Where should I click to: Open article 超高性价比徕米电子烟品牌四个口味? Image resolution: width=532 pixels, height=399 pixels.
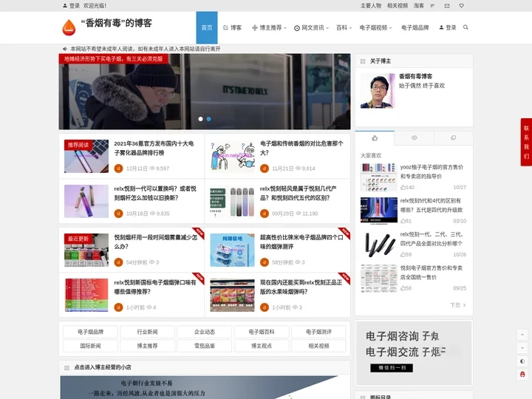(x=301, y=242)
